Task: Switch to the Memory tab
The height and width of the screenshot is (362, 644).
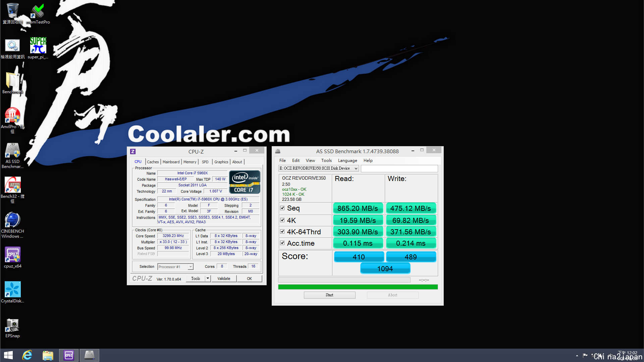Action: [190, 162]
